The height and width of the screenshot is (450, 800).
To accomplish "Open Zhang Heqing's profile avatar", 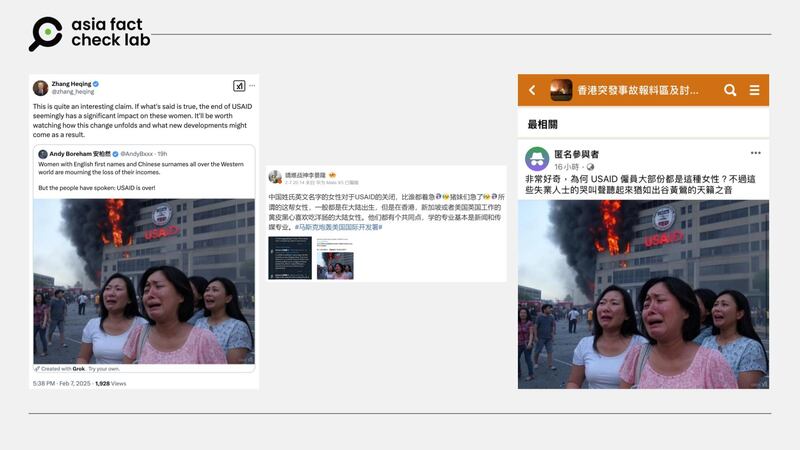I will point(40,87).
